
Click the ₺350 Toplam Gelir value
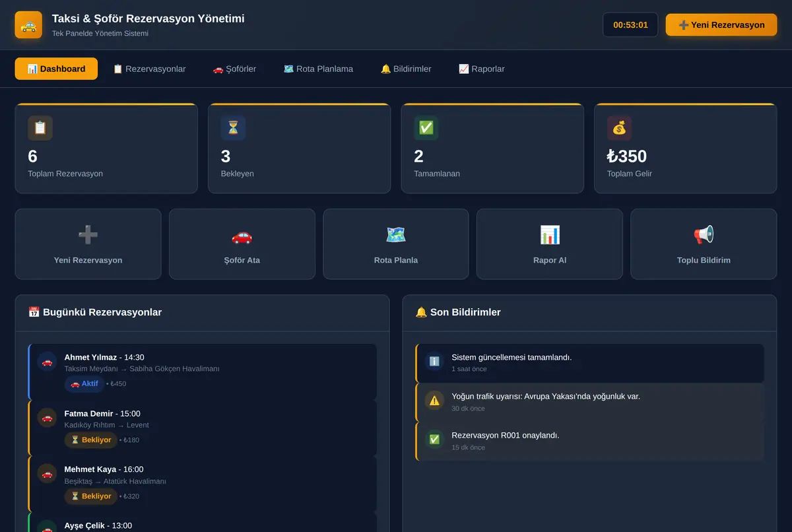[x=627, y=156]
